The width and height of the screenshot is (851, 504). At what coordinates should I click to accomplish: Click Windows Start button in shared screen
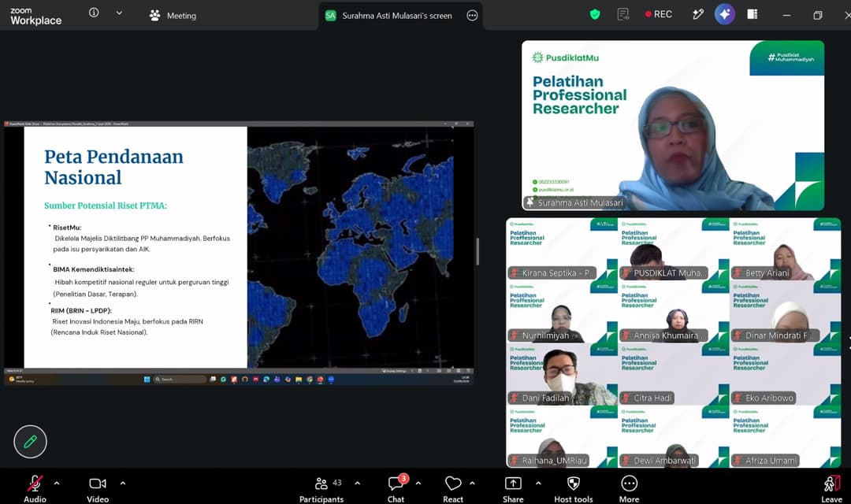point(147,380)
